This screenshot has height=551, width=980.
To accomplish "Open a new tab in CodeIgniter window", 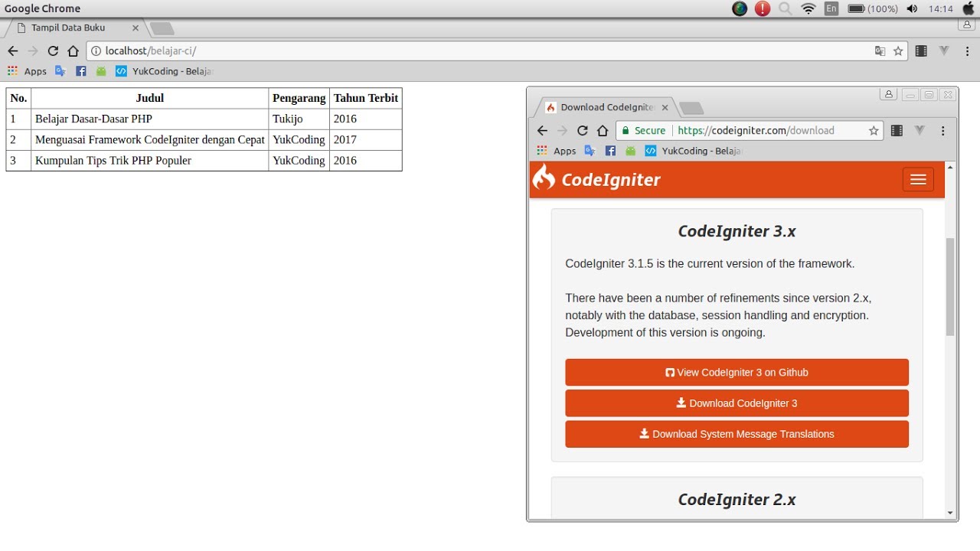I will [691, 108].
